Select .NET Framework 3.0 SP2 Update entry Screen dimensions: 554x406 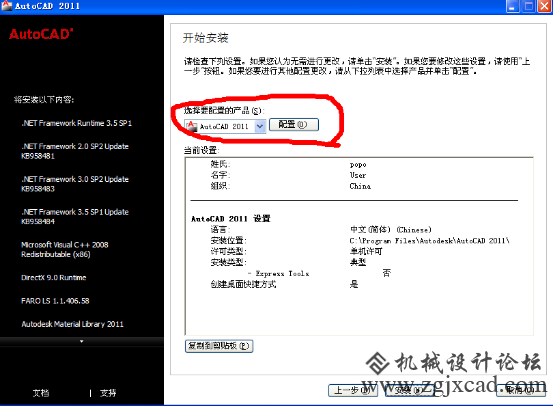[x=75, y=184]
